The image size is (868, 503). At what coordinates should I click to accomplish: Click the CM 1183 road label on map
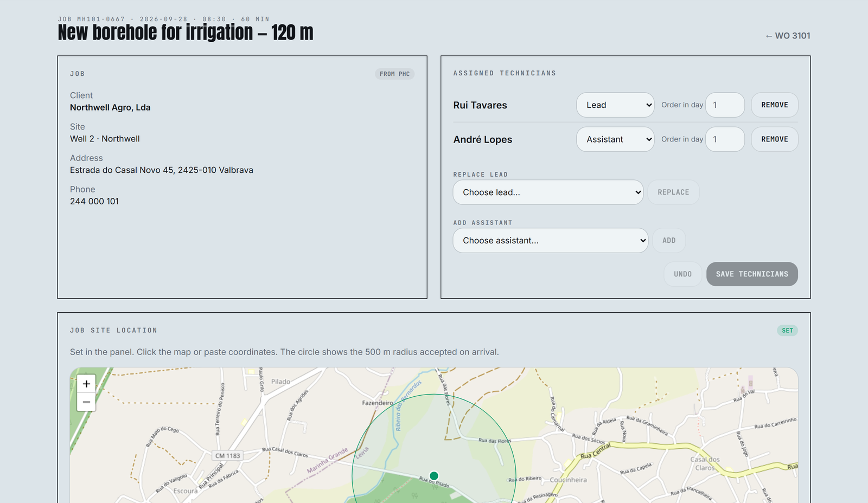[x=227, y=456]
